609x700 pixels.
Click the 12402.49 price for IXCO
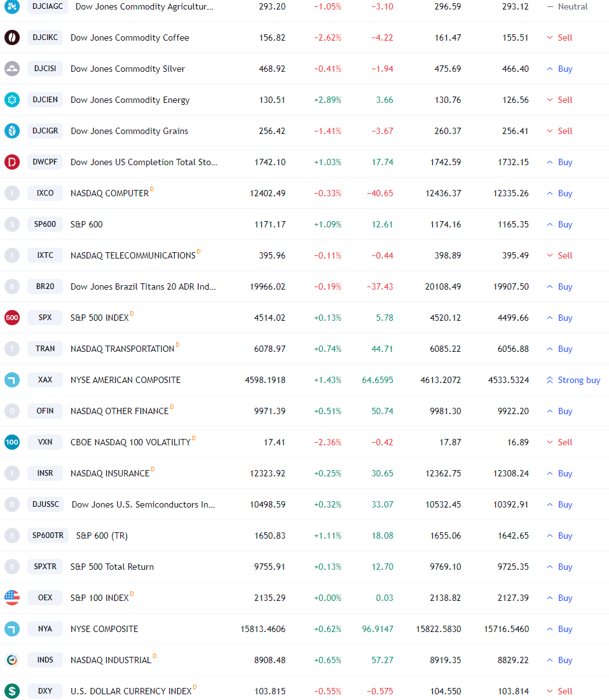tap(268, 193)
